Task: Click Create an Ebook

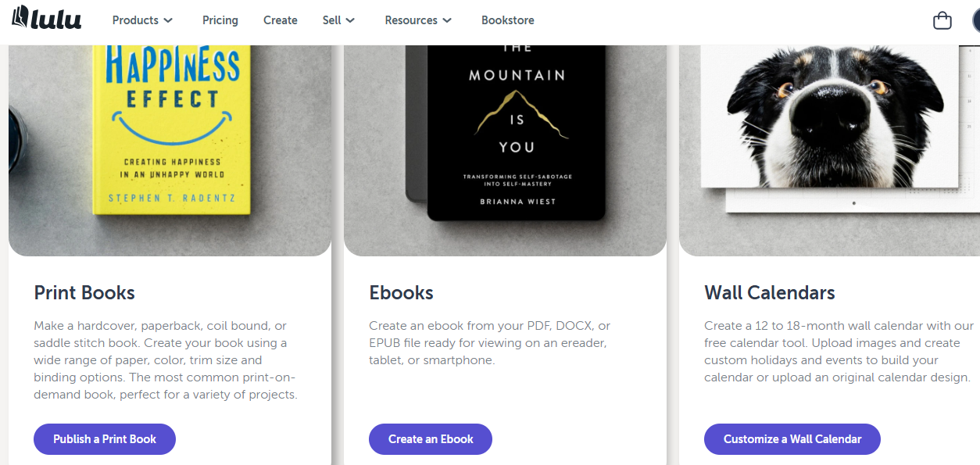Action: point(430,438)
